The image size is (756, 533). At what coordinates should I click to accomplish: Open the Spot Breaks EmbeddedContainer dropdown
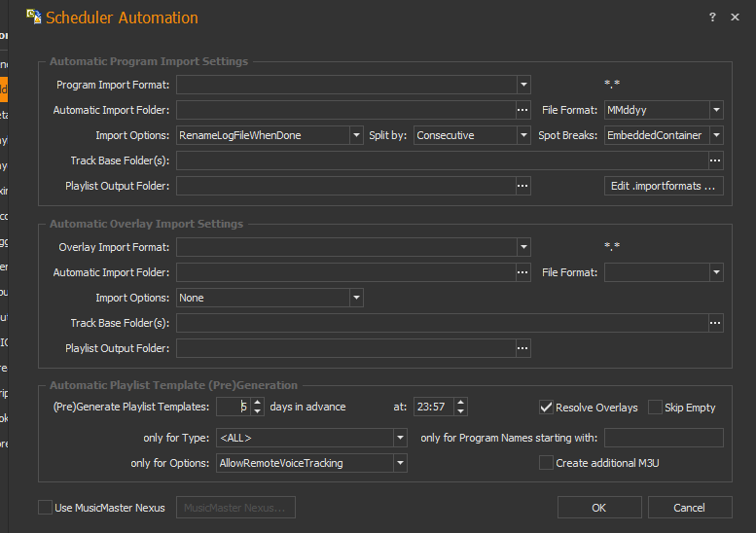[x=716, y=135]
